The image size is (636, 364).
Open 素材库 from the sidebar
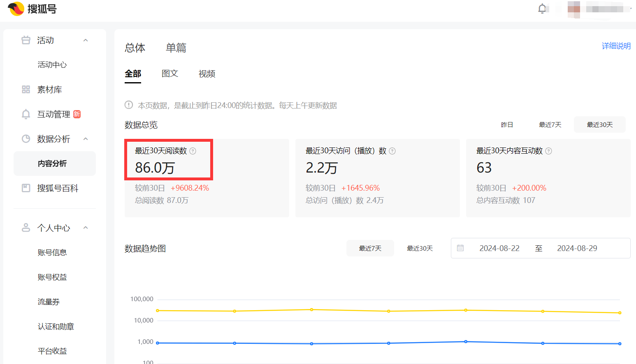tap(49, 90)
